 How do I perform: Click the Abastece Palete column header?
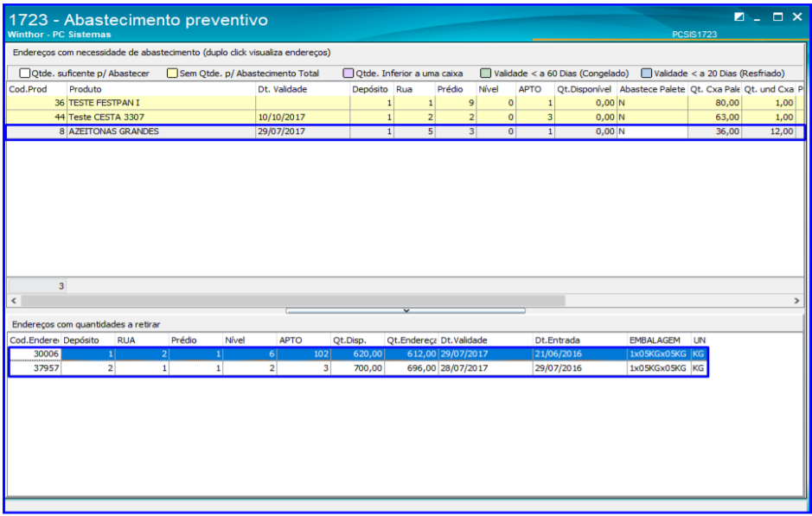point(652,89)
